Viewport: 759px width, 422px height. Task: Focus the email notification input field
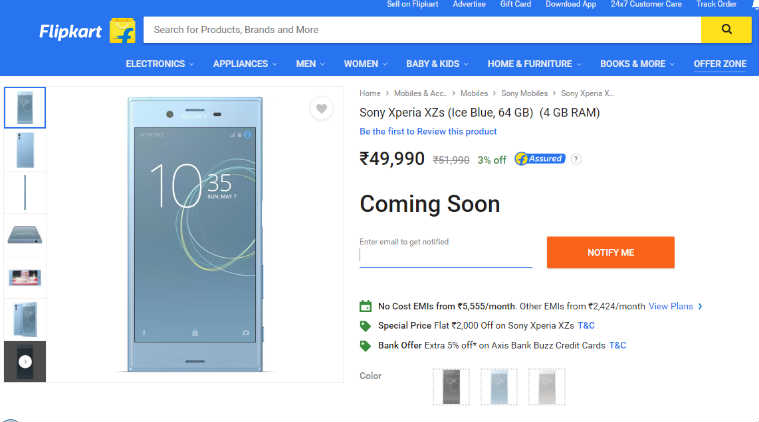tap(445, 256)
